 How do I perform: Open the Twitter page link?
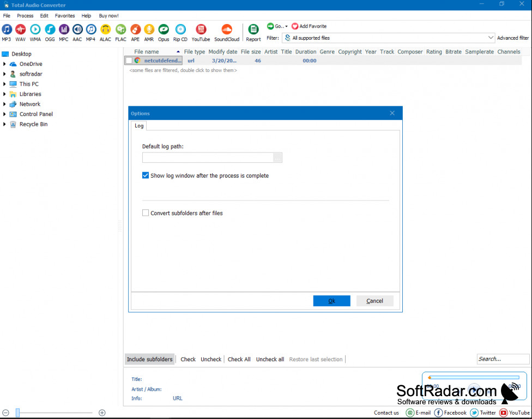(x=483, y=412)
